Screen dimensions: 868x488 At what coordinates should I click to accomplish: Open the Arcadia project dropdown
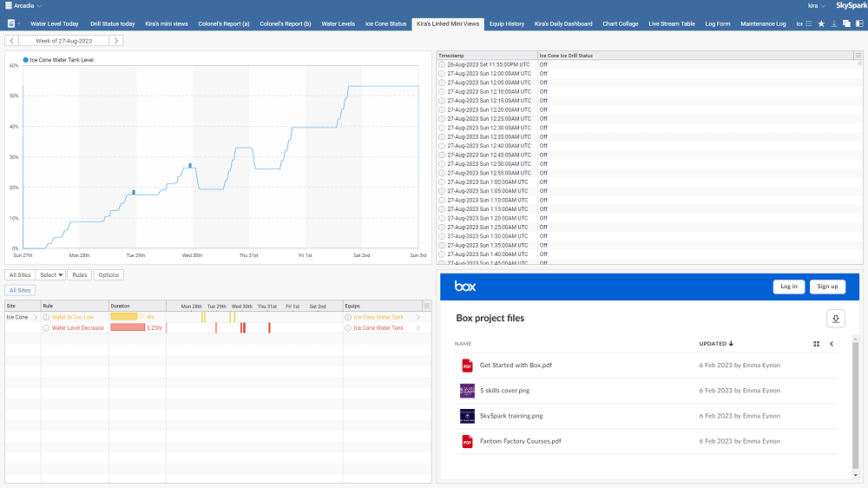click(x=27, y=5)
